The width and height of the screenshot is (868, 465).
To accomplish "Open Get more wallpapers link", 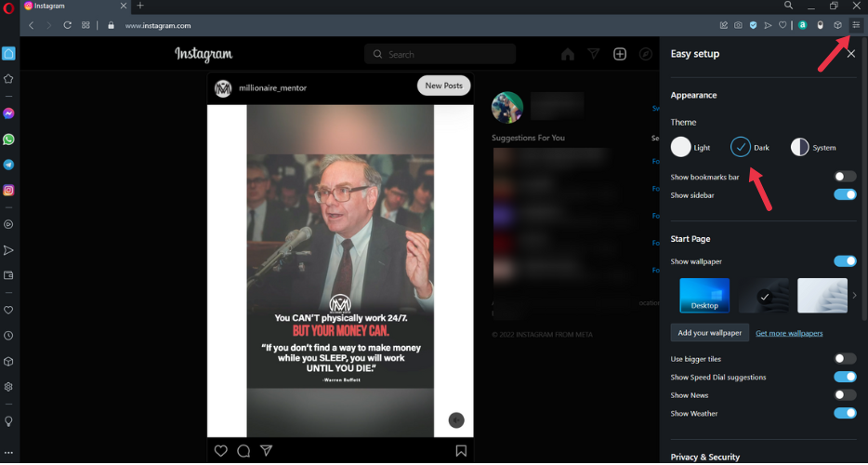I will coord(789,333).
